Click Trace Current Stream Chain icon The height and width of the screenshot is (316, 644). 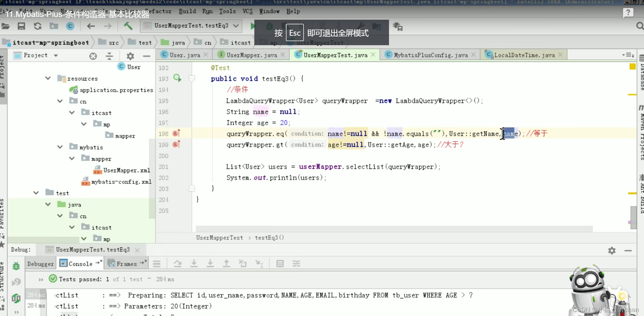coord(296,264)
